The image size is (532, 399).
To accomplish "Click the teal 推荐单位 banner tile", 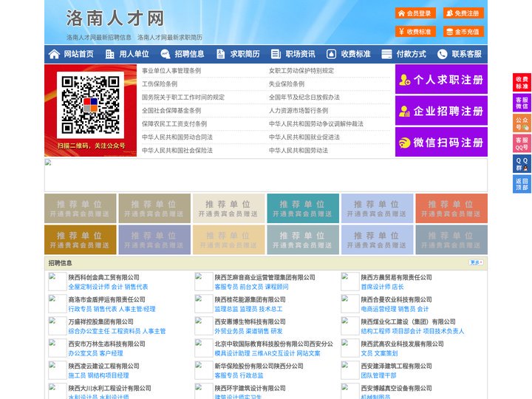I will 303,208.
